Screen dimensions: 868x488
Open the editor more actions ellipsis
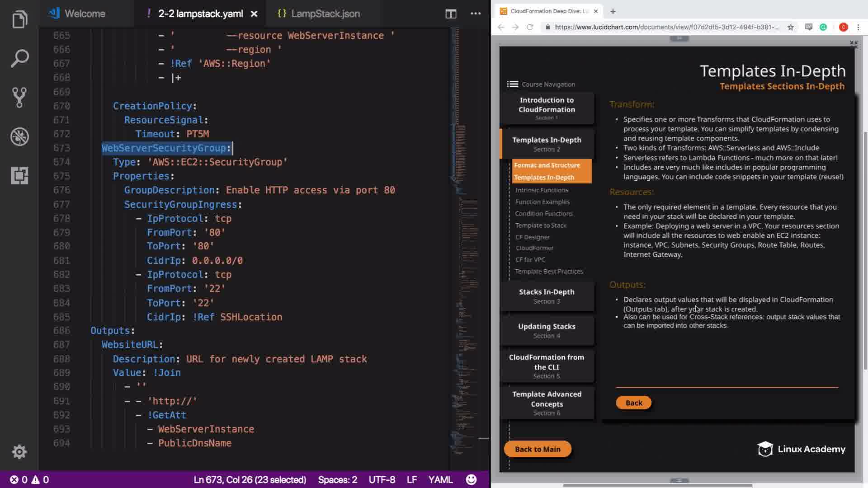coord(475,14)
